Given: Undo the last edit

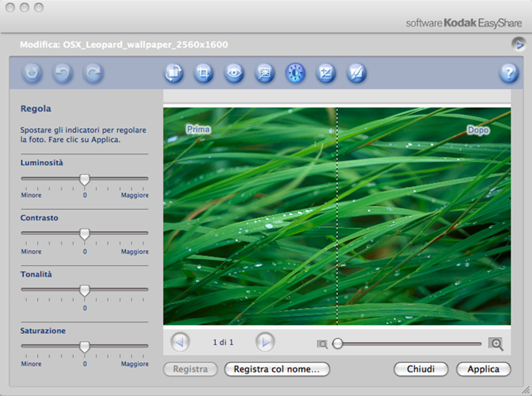Looking at the screenshot, I should pyautogui.click(x=63, y=73).
